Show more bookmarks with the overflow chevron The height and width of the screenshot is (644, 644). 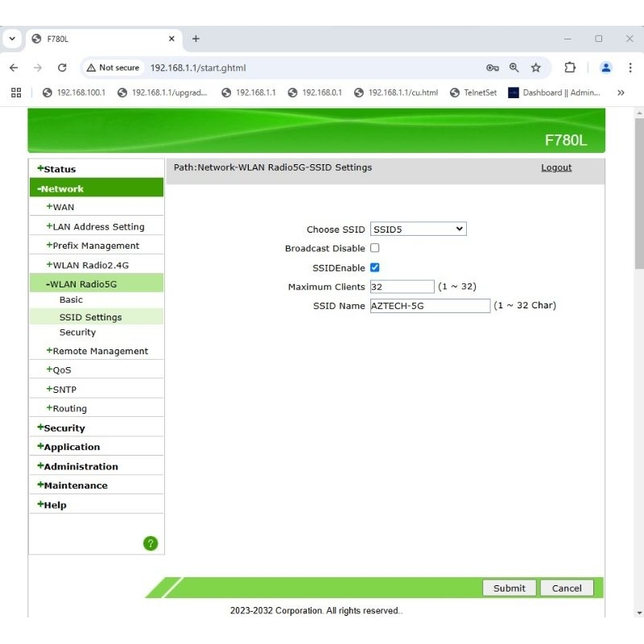[x=621, y=93]
